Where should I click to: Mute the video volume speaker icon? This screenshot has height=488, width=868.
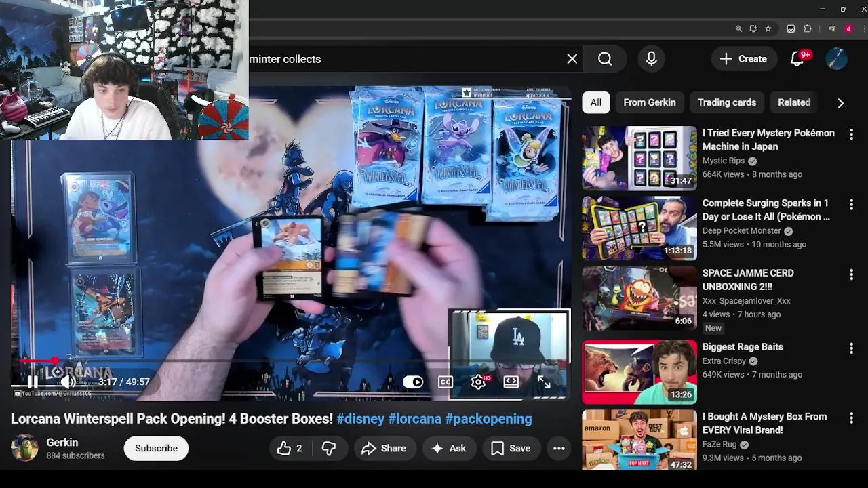point(68,382)
